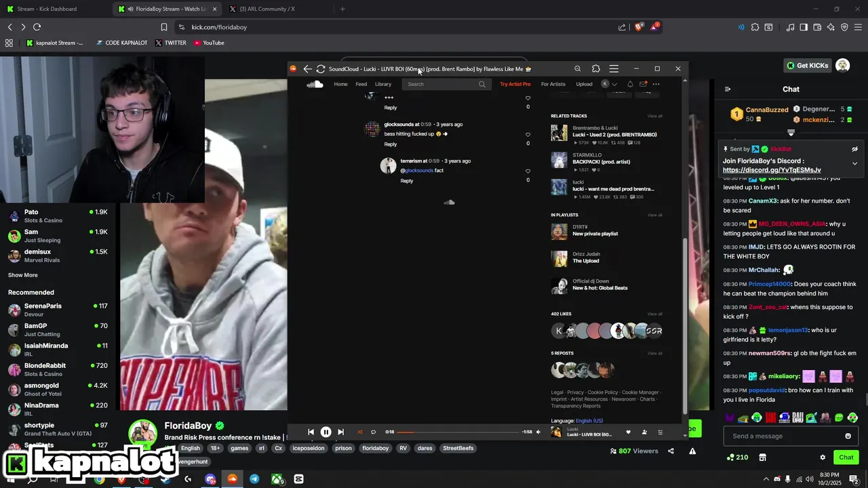Change language English (US) link
The image size is (868, 488).
(589, 421)
